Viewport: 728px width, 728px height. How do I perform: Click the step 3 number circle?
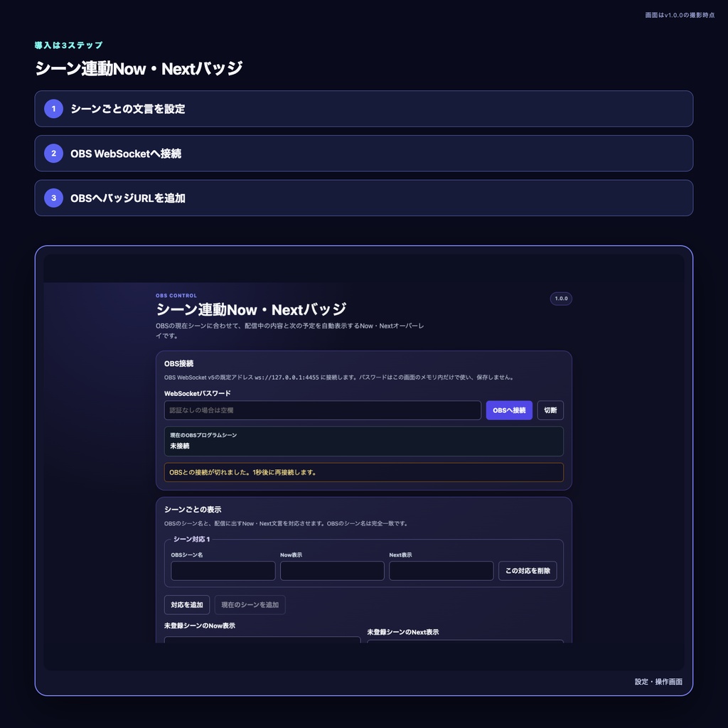53,198
